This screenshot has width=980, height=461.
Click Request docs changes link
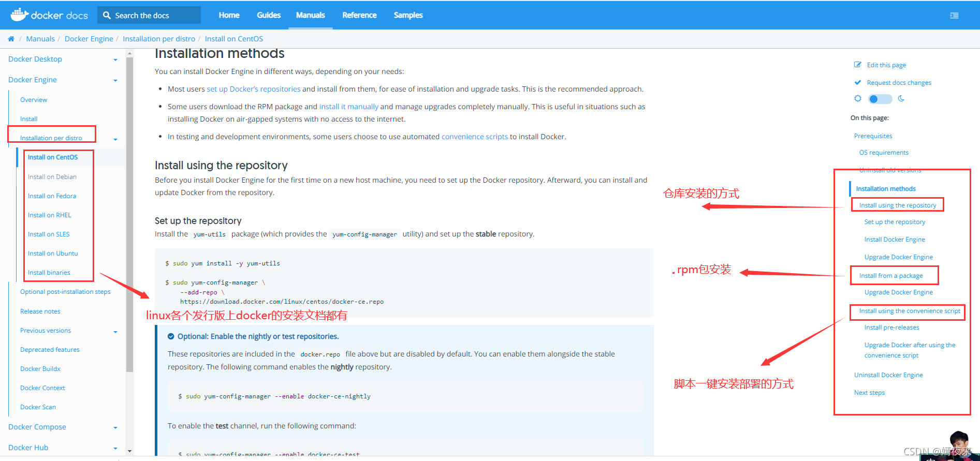tap(899, 83)
